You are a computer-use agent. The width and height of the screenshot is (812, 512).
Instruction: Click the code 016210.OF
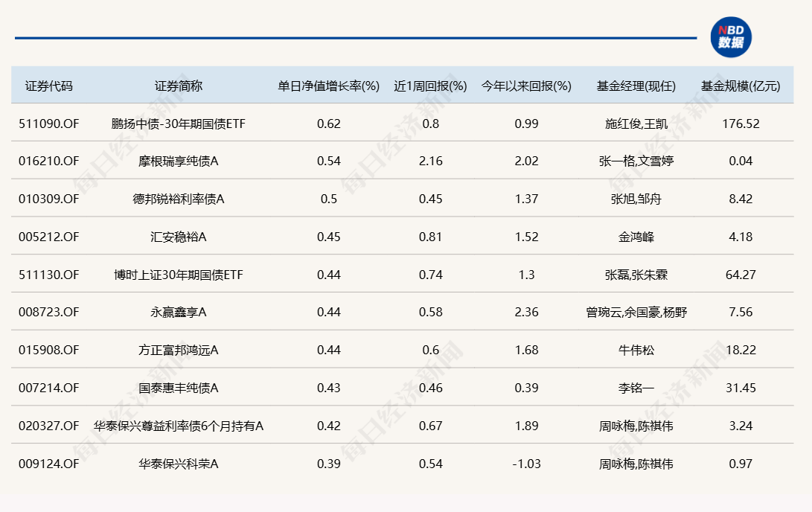48,161
